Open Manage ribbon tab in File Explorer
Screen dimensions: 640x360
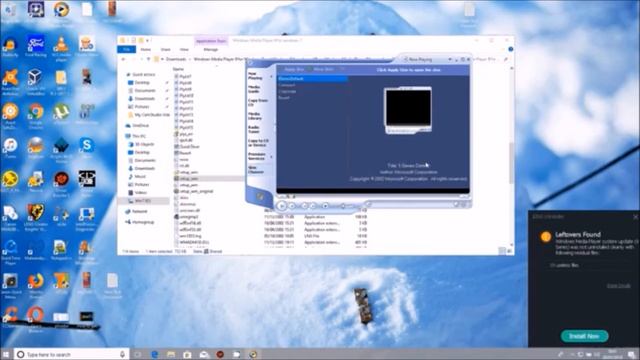(211, 49)
